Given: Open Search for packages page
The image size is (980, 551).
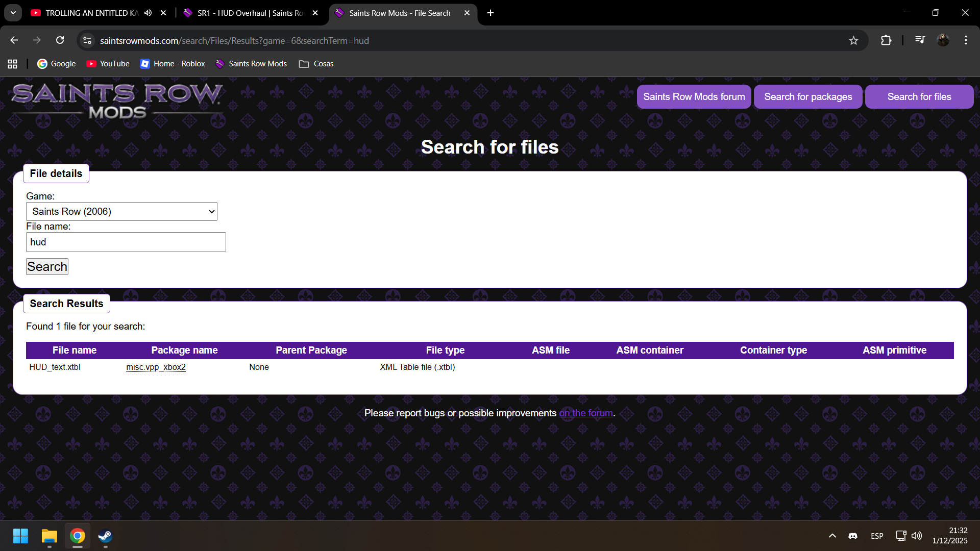Looking at the screenshot, I should (x=808, y=96).
